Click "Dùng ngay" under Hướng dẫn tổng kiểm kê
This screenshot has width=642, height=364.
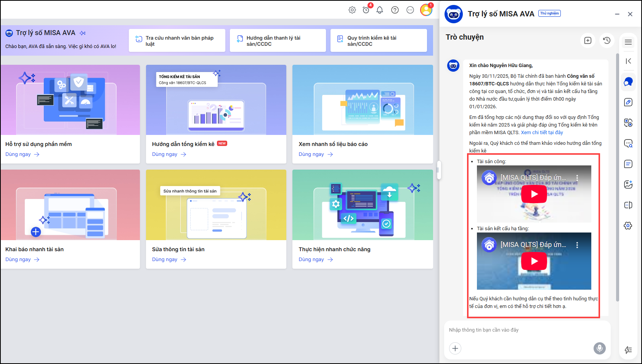169,154
